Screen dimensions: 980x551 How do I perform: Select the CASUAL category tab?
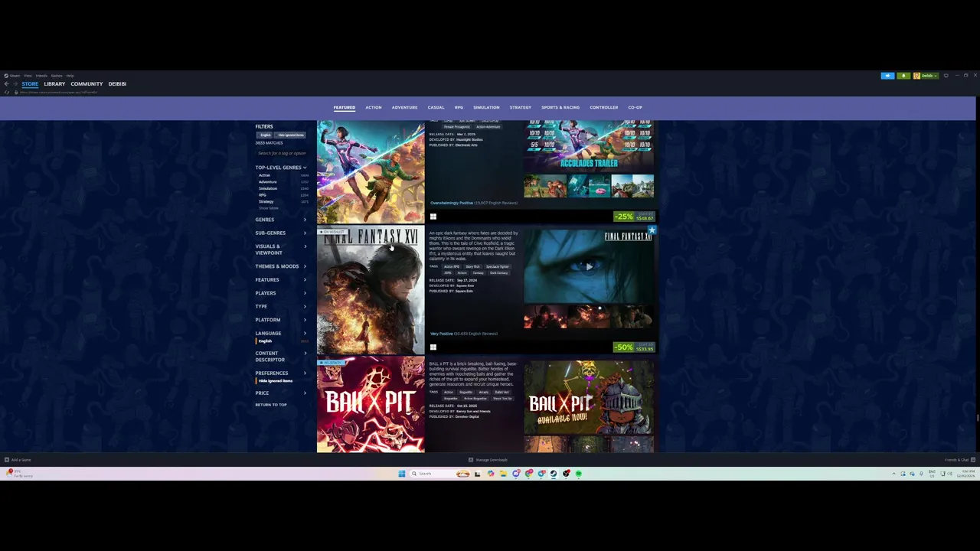436,107
